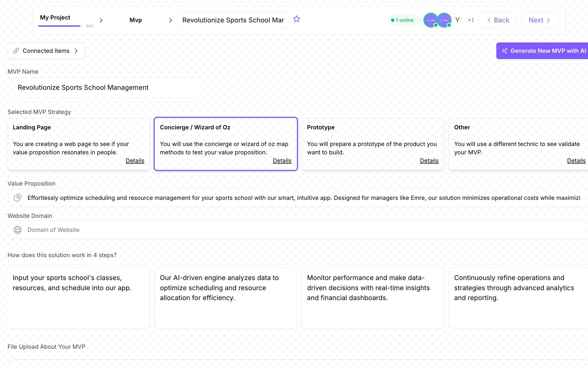Click the sparkle icon on Generate MVP button
The height and width of the screenshot is (368, 588).
tap(505, 51)
